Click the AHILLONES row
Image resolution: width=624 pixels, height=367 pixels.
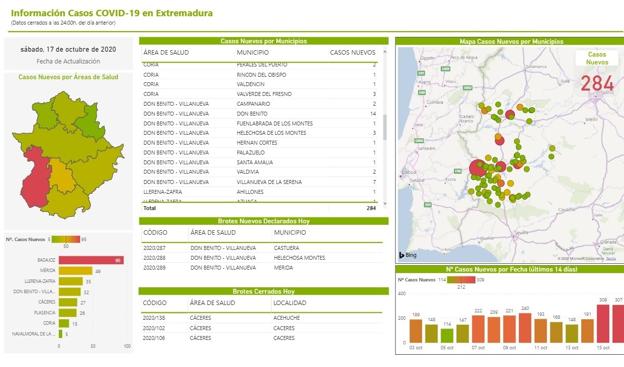tap(260, 192)
